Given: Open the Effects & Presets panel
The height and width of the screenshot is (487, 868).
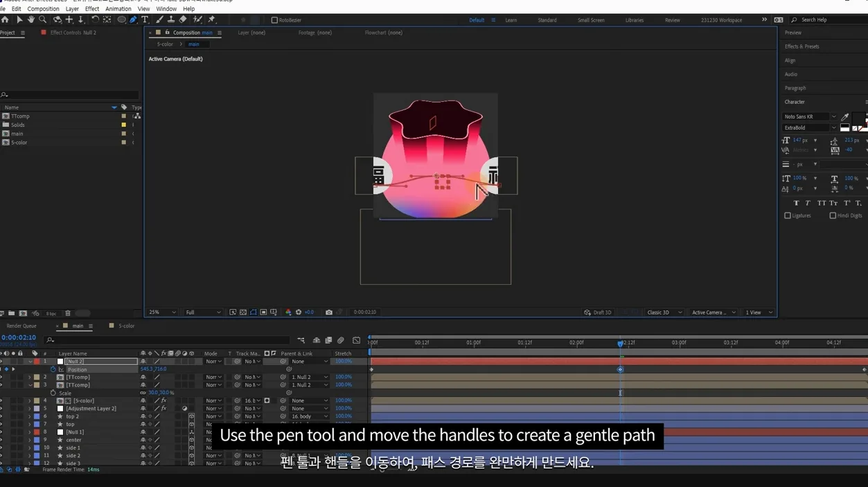Looking at the screenshot, I should tap(802, 46).
